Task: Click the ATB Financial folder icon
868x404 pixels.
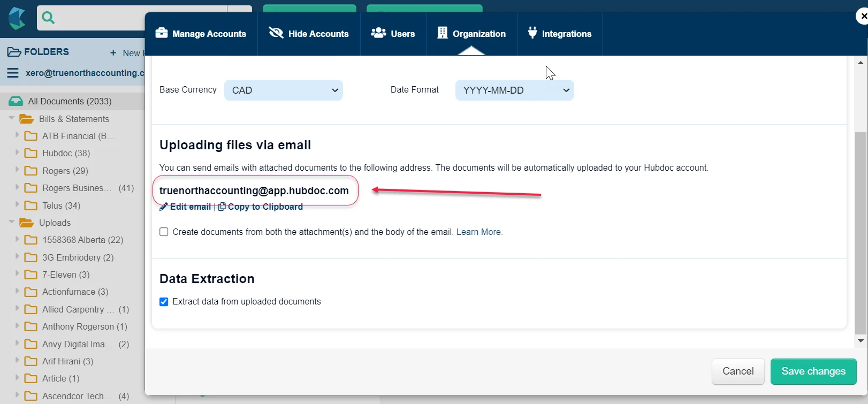Action: pos(31,136)
